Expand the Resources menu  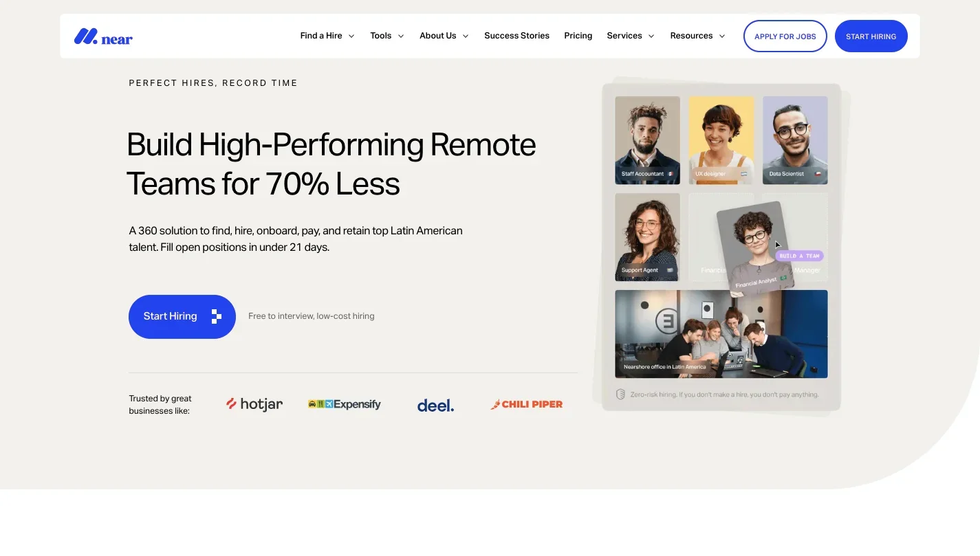(x=697, y=36)
